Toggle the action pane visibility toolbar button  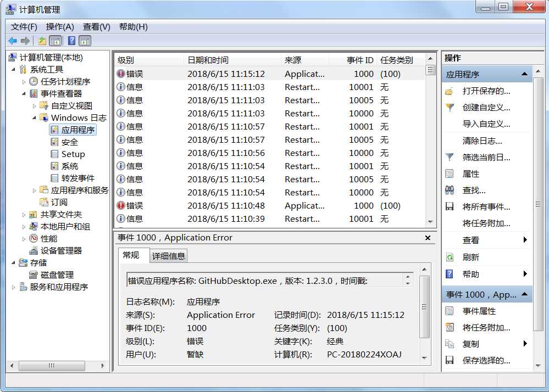pos(84,40)
